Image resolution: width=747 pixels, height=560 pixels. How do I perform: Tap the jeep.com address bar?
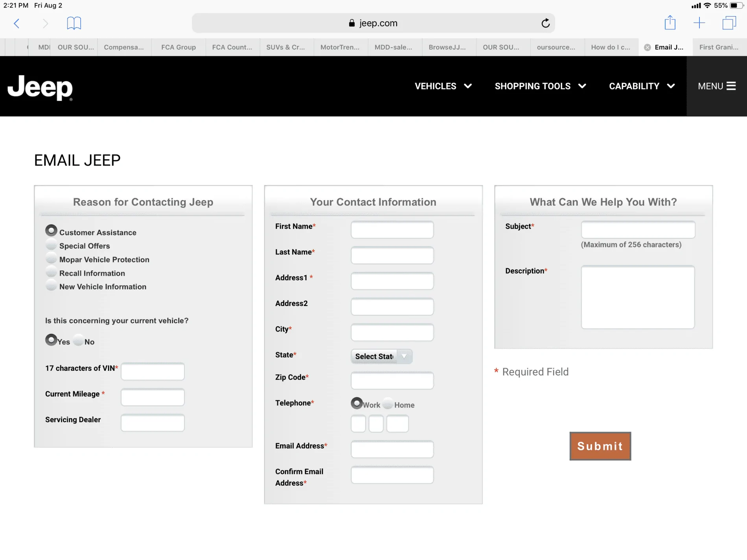[x=373, y=23]
